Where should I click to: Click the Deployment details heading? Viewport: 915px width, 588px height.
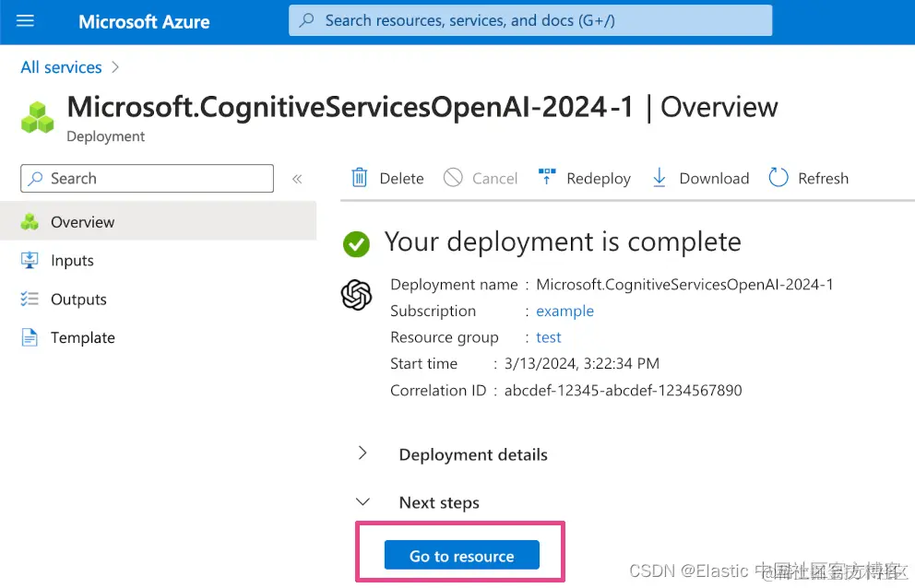point(473,455)
